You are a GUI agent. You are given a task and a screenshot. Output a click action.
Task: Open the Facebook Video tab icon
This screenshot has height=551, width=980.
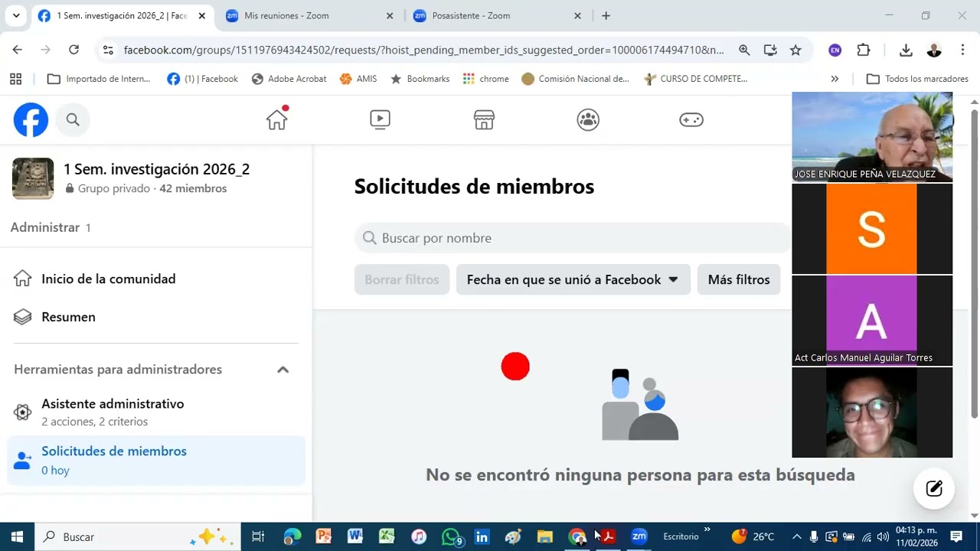pos(380,119)
